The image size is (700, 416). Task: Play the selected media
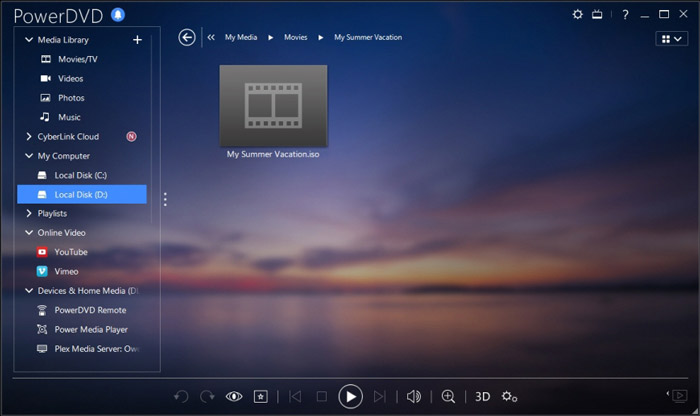[350, 396]
